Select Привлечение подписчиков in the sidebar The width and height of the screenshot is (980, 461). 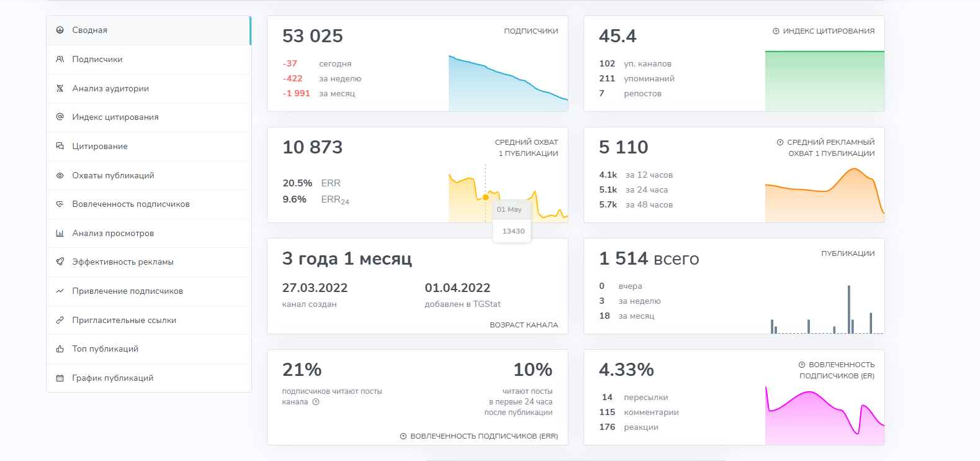[x=127, y=291]
